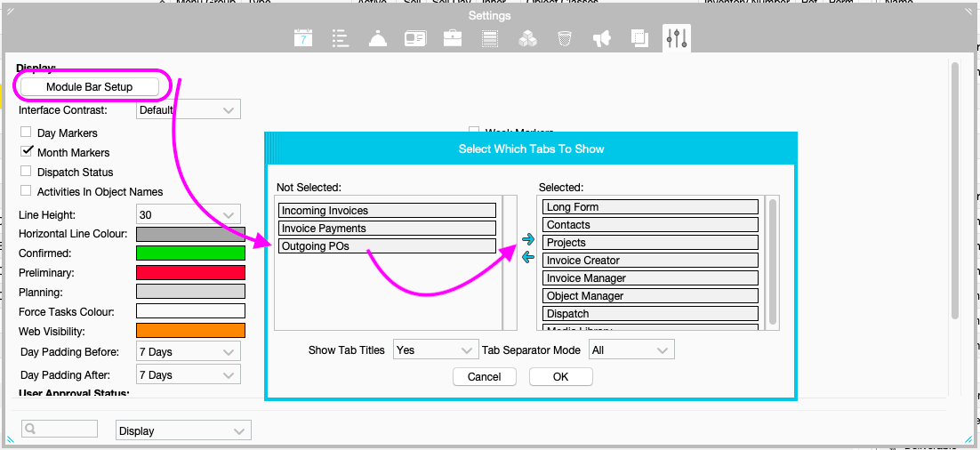Select Long Form in Selected list

pos(651,207)
